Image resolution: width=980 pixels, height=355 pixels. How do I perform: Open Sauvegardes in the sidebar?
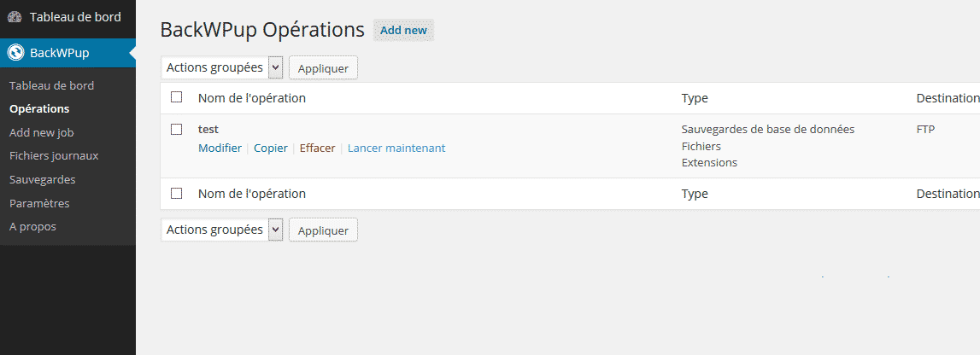[43, 180]
